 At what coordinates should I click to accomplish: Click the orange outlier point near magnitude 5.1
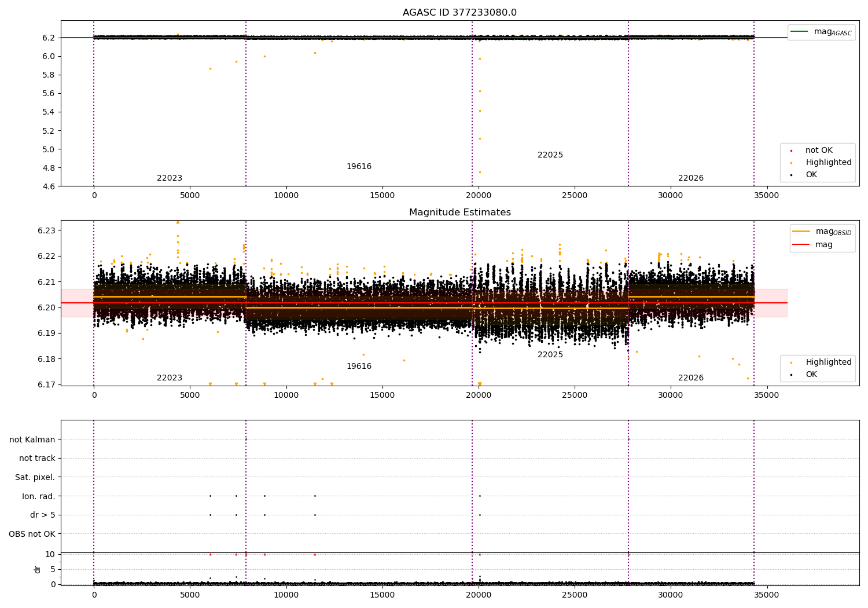pos(480,138)
